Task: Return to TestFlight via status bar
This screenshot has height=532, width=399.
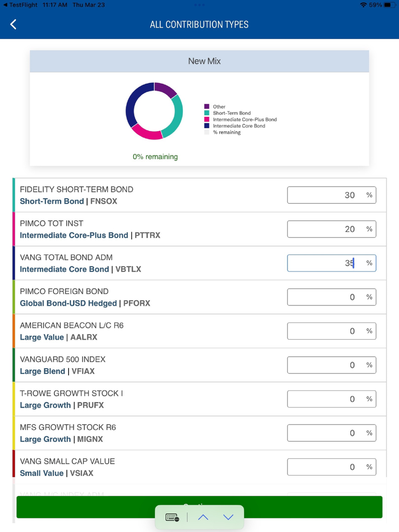Action: [20, 5]
